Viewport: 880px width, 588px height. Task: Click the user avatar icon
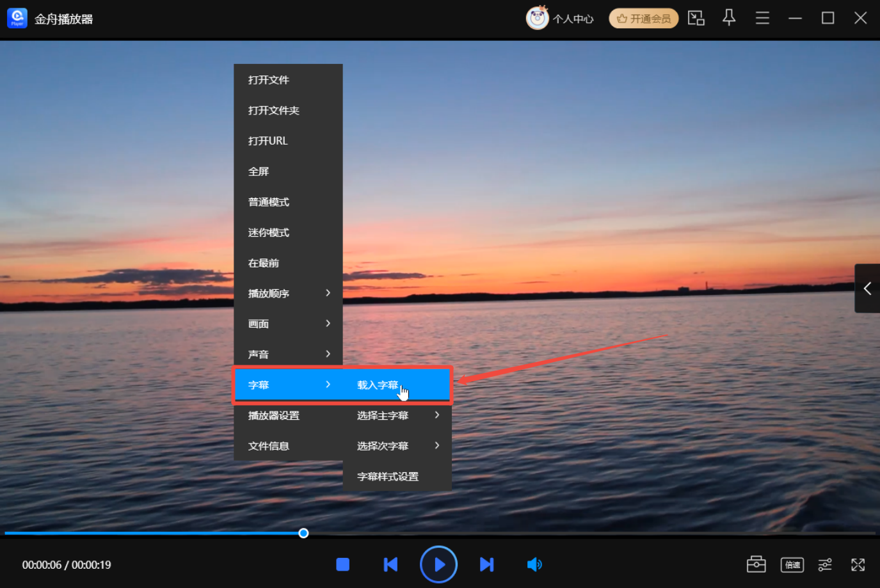[538, 18]
